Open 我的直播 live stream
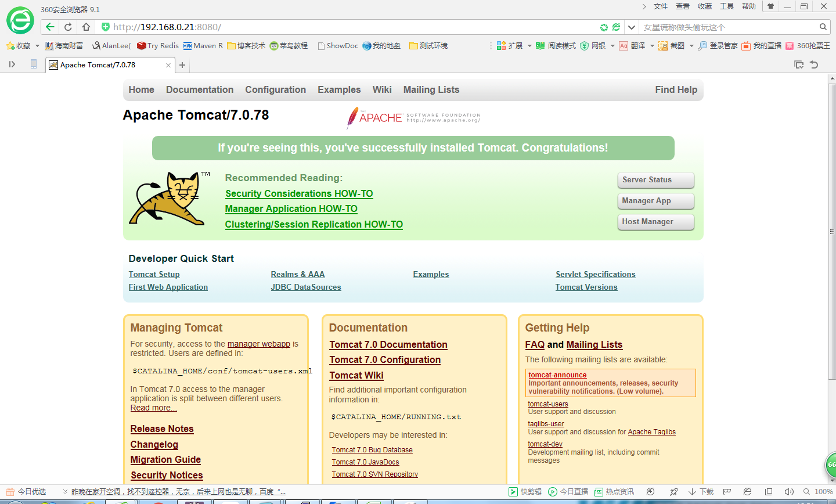This screenshot has height=504, width=836. point(761,45)
